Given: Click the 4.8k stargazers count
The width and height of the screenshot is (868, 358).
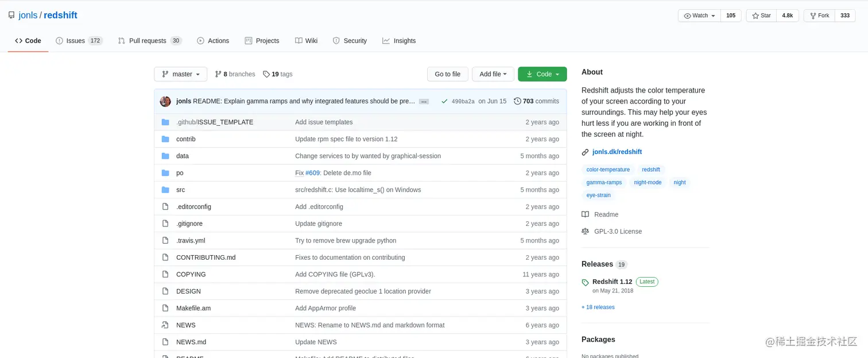Looking at the screenshot, I should [x=788, y=16].
